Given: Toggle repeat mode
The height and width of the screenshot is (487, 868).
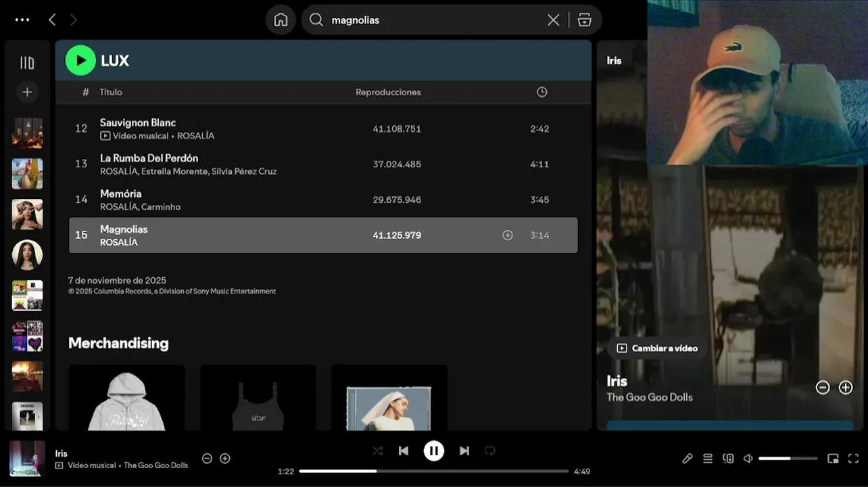Looking at the screenshot, I should 490,450.
